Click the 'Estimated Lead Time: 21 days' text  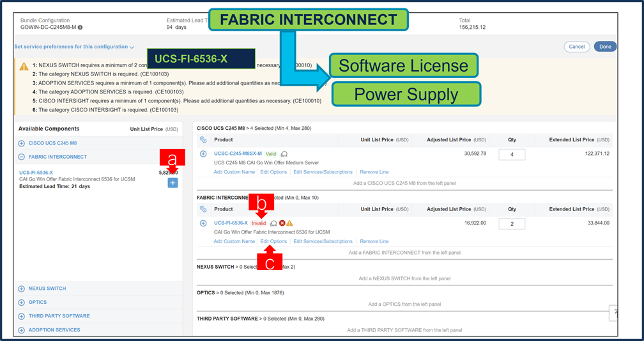[55, 186]
